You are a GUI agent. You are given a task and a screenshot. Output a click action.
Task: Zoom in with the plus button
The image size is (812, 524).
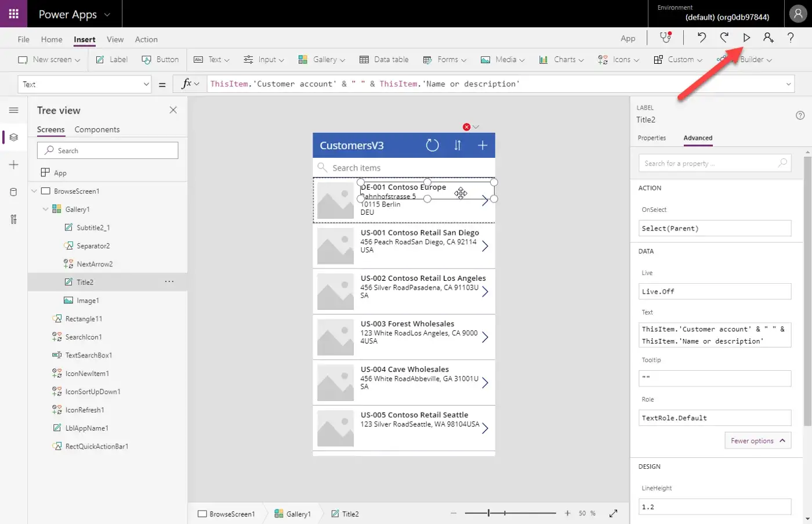pos(567,513)
